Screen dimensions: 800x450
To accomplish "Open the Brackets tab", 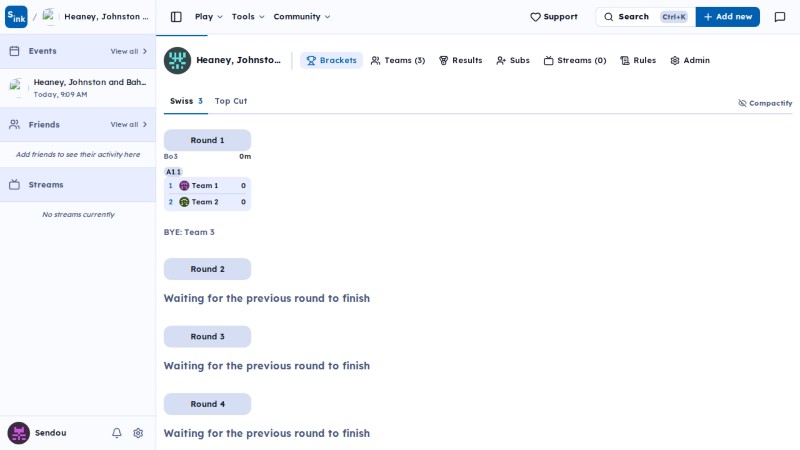I will click(x=332, y=60).
